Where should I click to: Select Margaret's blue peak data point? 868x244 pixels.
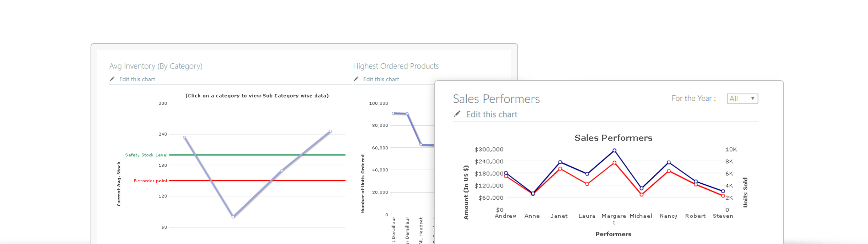coord(614,150)
